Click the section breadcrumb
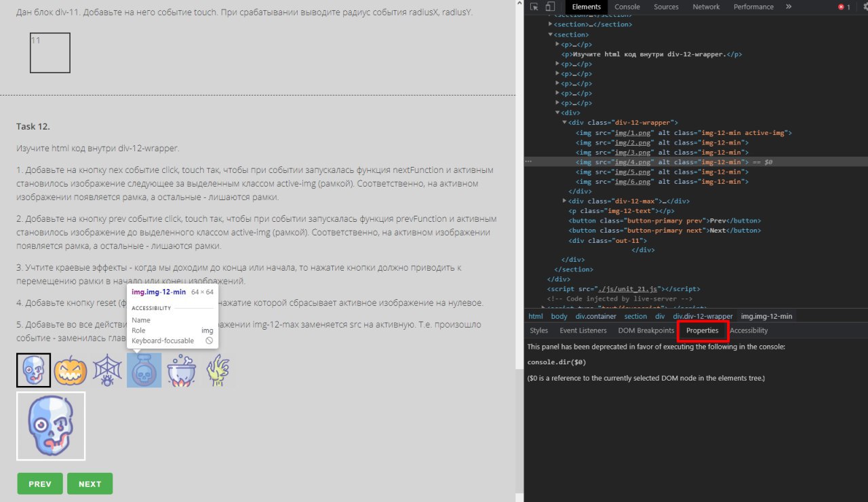Screen dimensions: 868x502 click(635, 316)
